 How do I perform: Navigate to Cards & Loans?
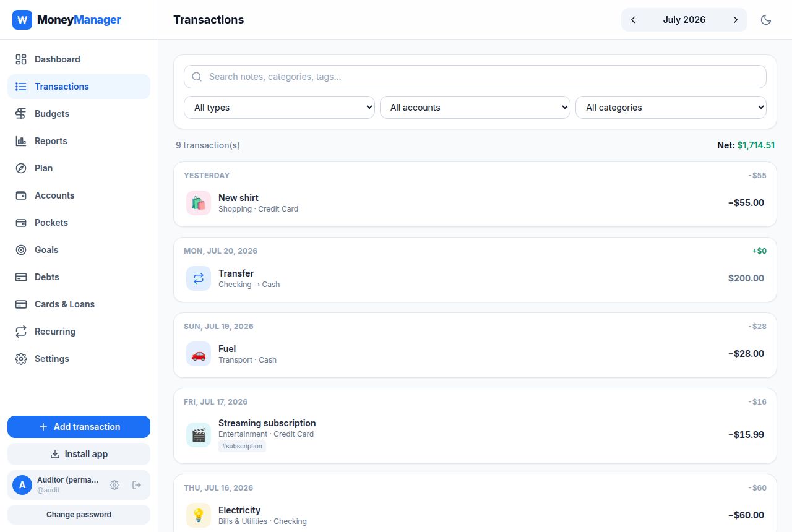click(79, 304)
